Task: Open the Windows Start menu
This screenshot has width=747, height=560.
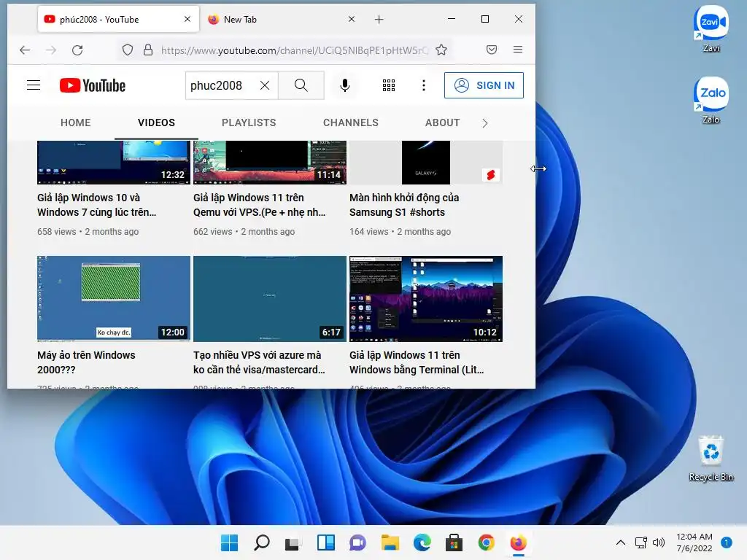Action: [230, 542]
